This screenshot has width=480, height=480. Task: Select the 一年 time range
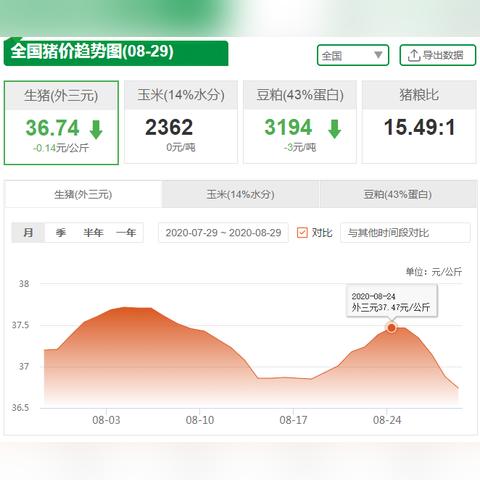point(126,232)
